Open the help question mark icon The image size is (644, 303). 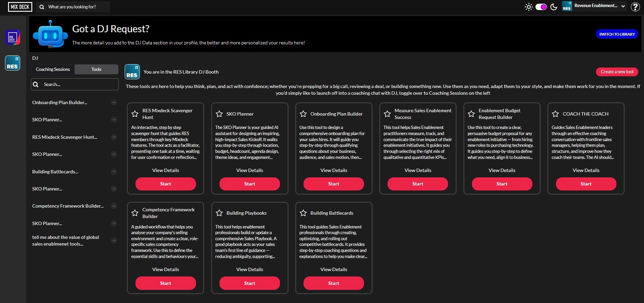coord(635,7)
